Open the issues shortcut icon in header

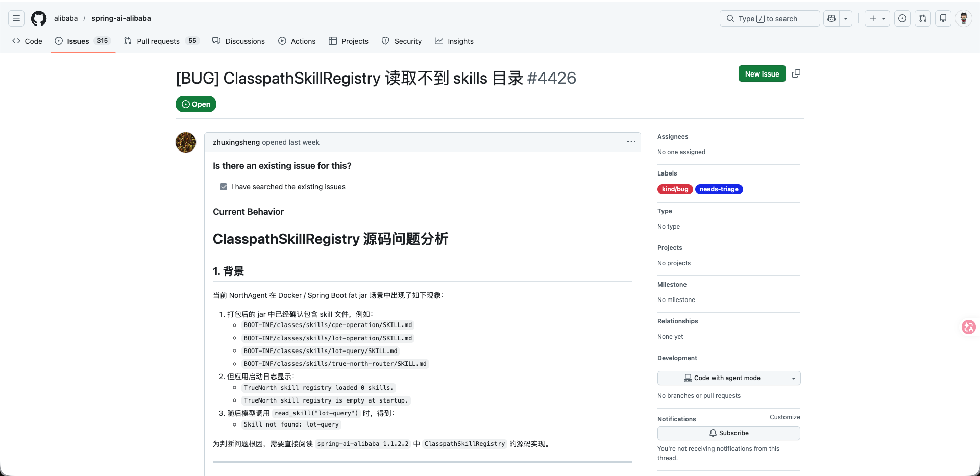902,19
